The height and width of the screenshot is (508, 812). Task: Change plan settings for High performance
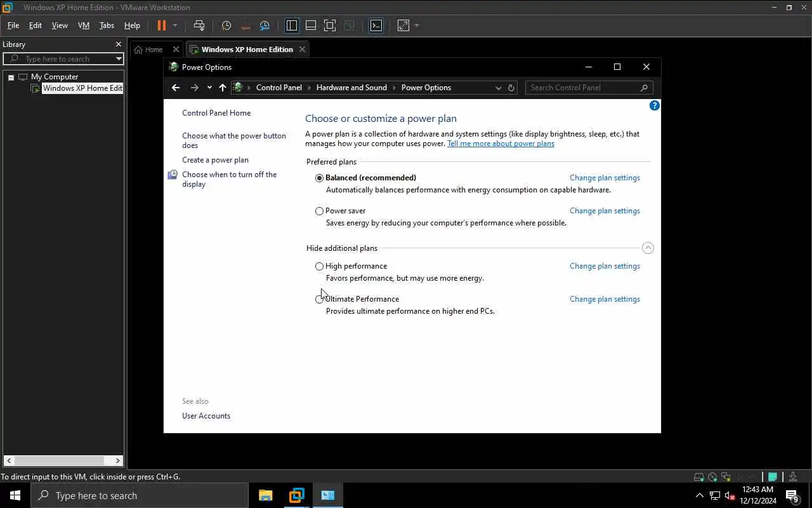click(x=605, y=266)
